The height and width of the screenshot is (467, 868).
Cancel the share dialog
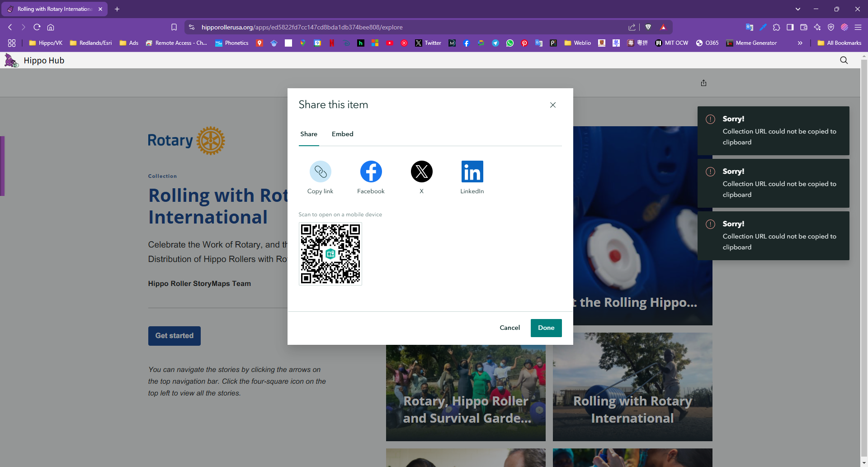pos(510,328)
